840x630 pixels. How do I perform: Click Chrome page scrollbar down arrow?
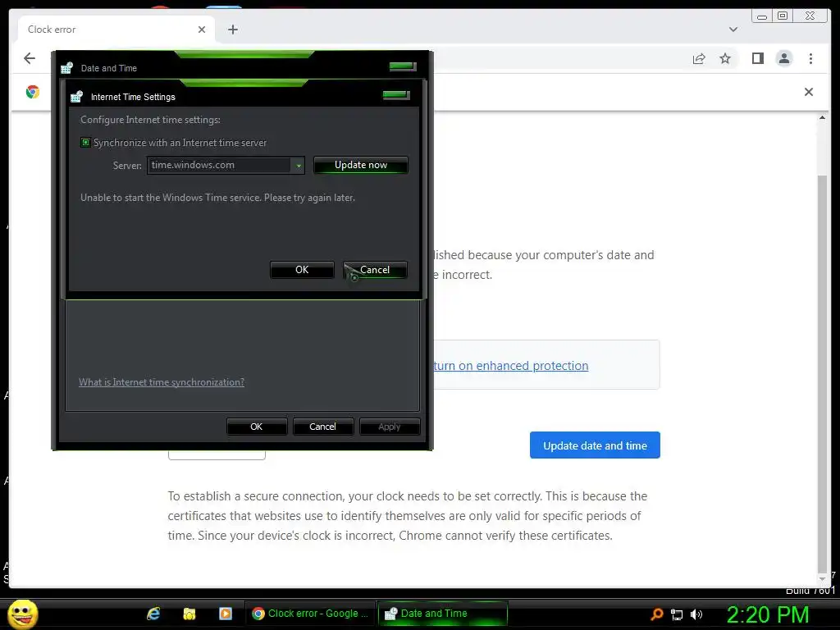tap(822, 579)
